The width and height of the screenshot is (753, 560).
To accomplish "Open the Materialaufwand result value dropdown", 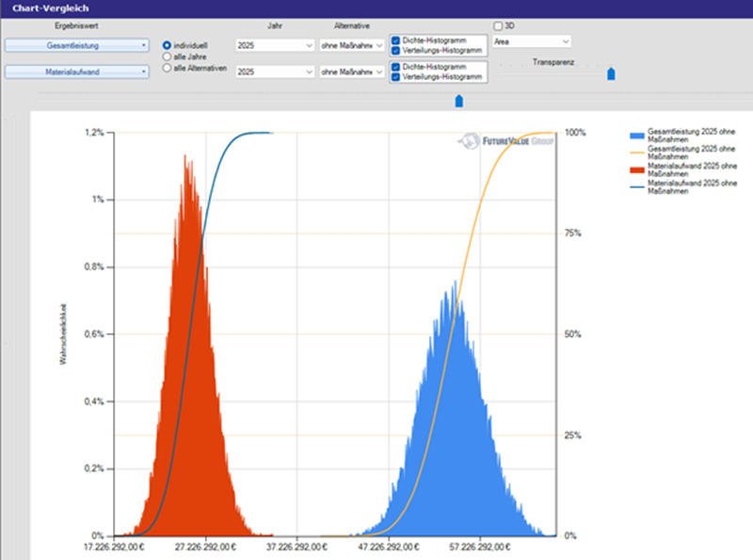I will coord(77,72).
